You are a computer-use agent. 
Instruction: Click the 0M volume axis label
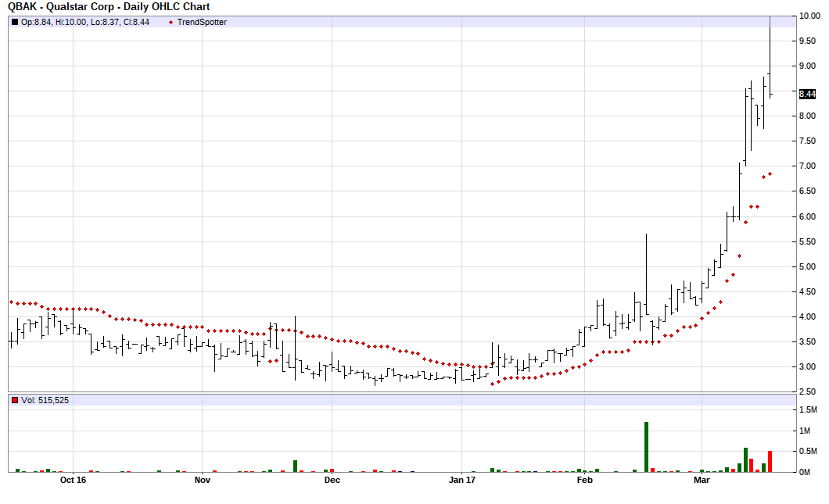coord(805,472)
